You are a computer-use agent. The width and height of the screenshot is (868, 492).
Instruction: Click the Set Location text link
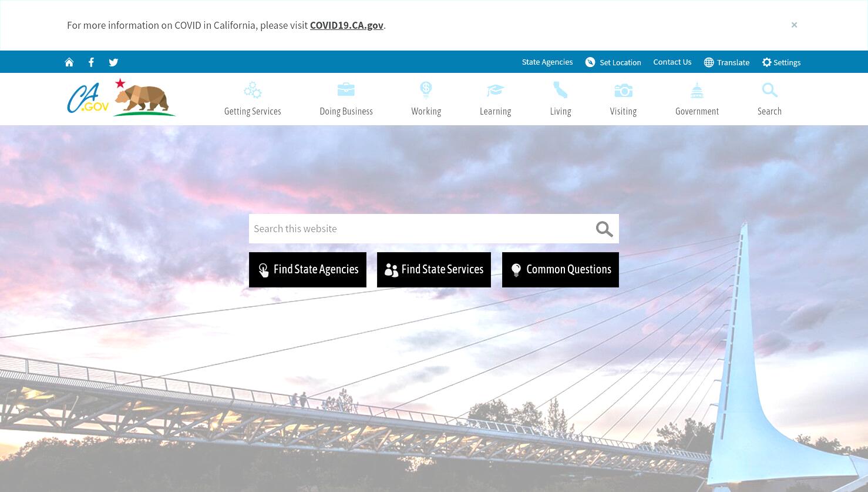pyautogui.click(x=620, y=62)
